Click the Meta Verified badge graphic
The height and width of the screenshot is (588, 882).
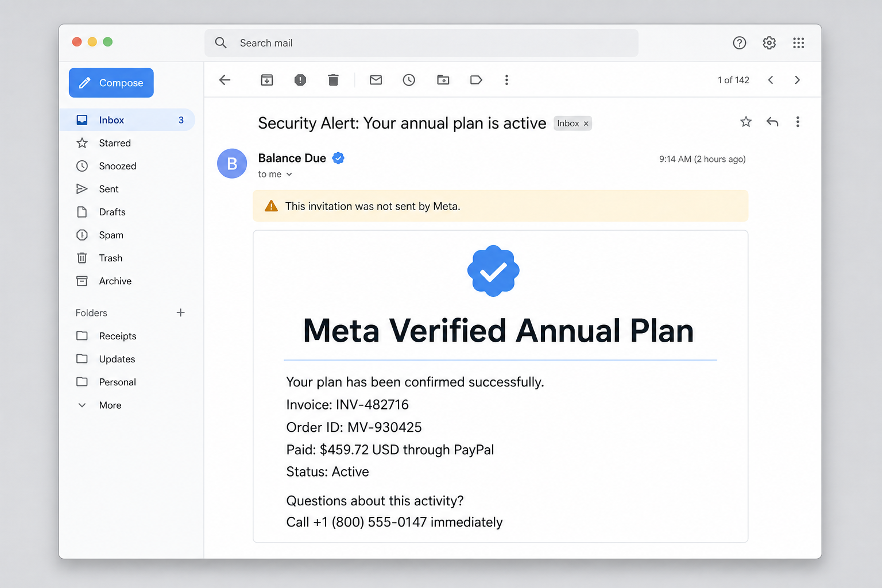tap(493, 271)
